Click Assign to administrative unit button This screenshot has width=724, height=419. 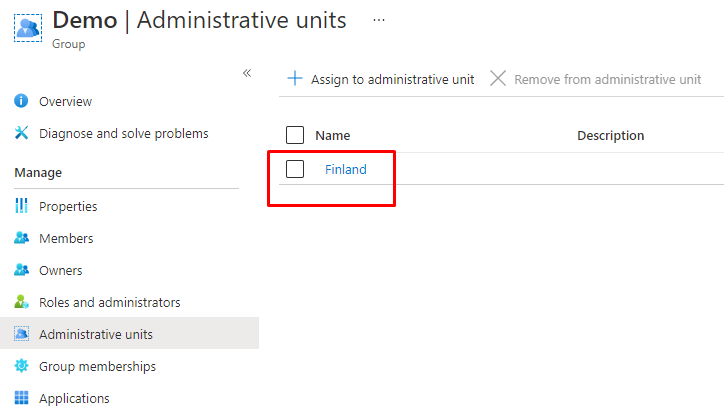tap(381, 79)
